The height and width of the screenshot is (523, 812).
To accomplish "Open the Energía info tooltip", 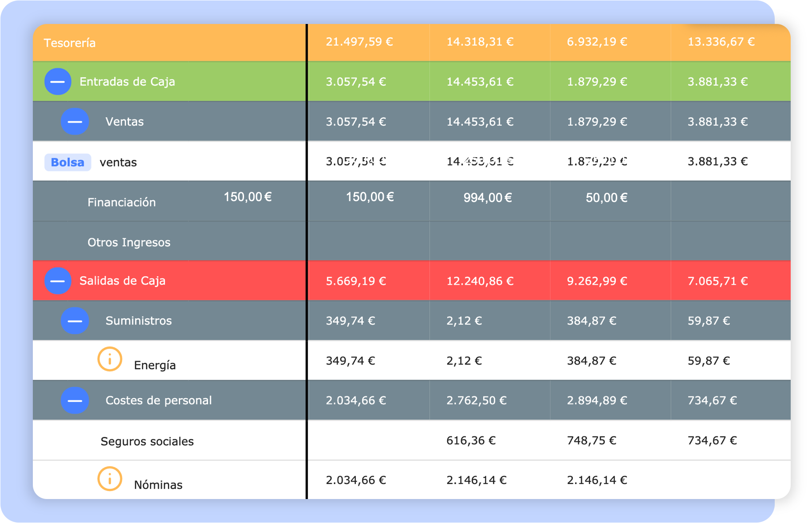I will 109,360.
